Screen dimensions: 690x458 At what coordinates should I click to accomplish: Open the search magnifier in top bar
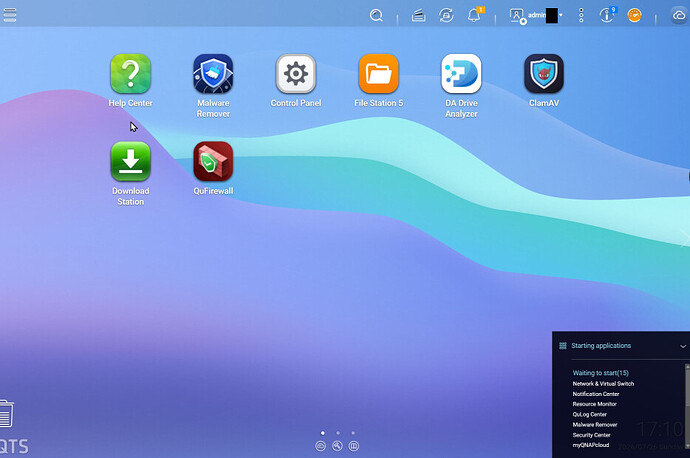(x=376, y=15)
